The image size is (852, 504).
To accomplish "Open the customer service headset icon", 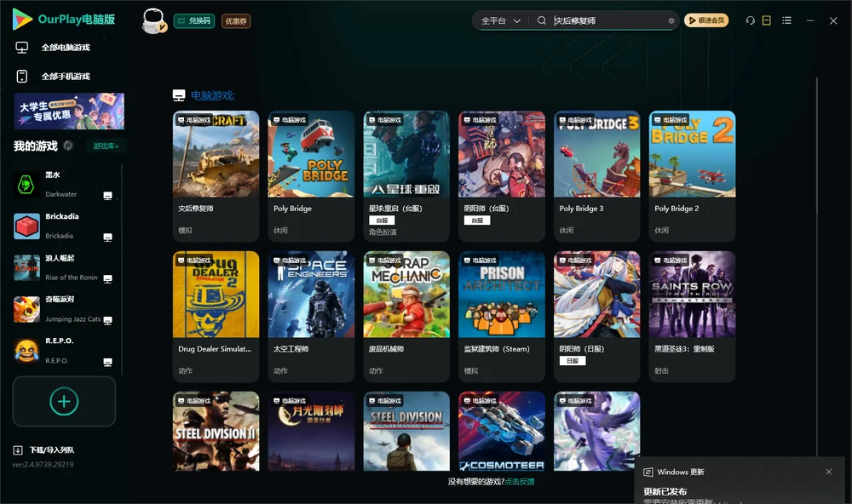I will coord(750,20).
